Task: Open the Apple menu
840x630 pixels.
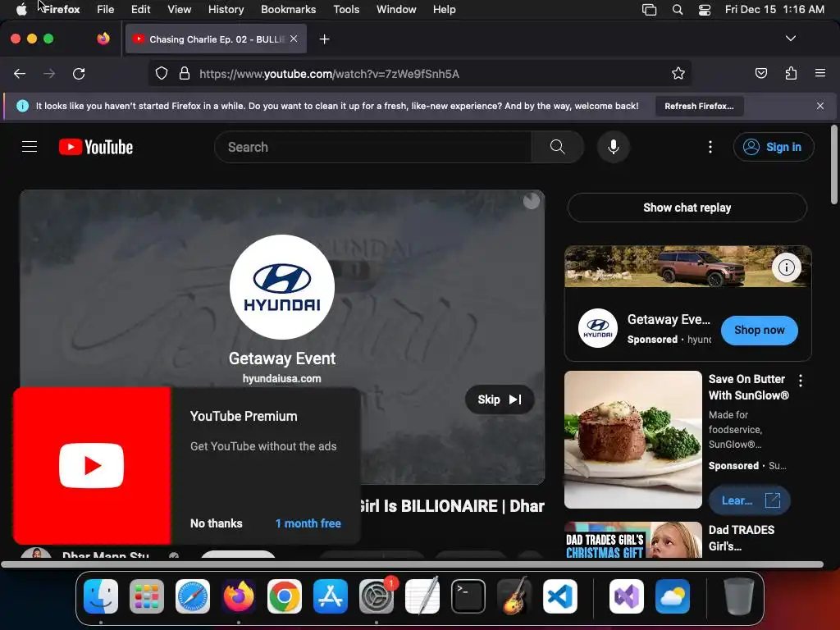Action: click(x=21, y=9)
